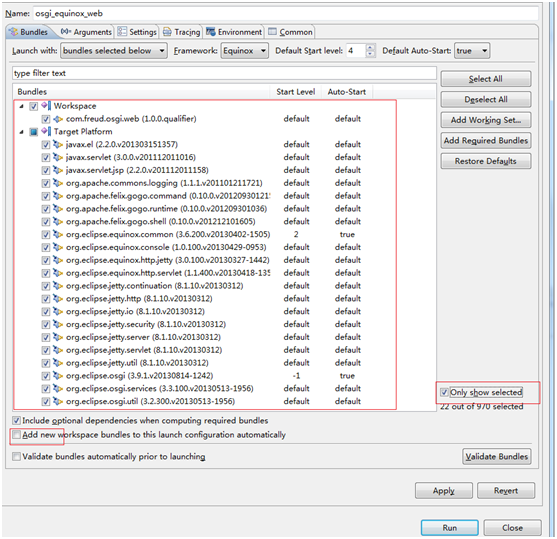557x539 pixels.
Task: Click the org.eclipse.equinox.http.jetty plug-in icon
Action: [58, 260]
